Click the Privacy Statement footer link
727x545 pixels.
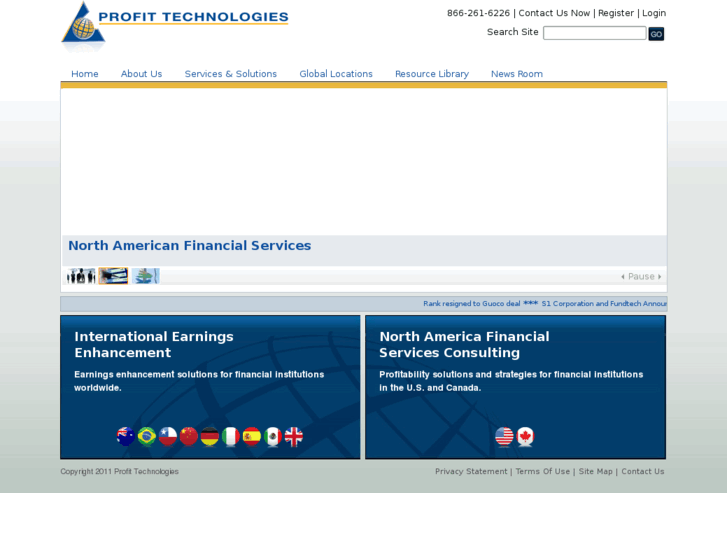click(471, 471)
